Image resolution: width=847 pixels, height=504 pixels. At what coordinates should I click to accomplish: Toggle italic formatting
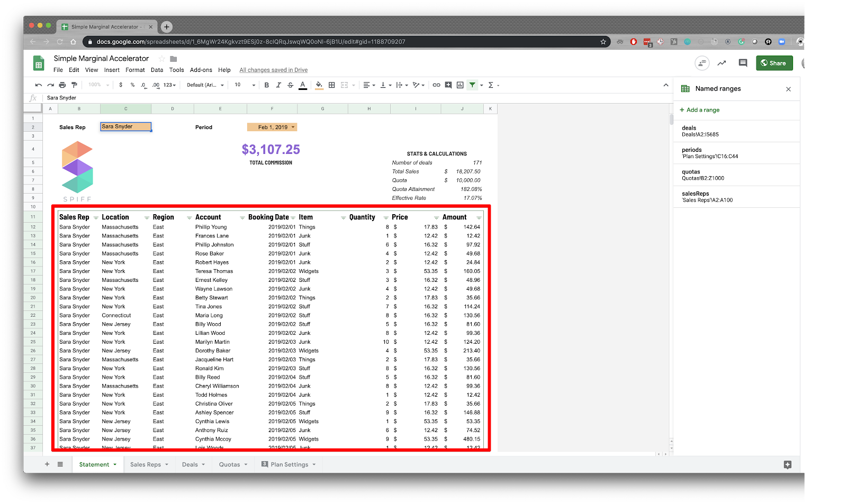[279, 85]
